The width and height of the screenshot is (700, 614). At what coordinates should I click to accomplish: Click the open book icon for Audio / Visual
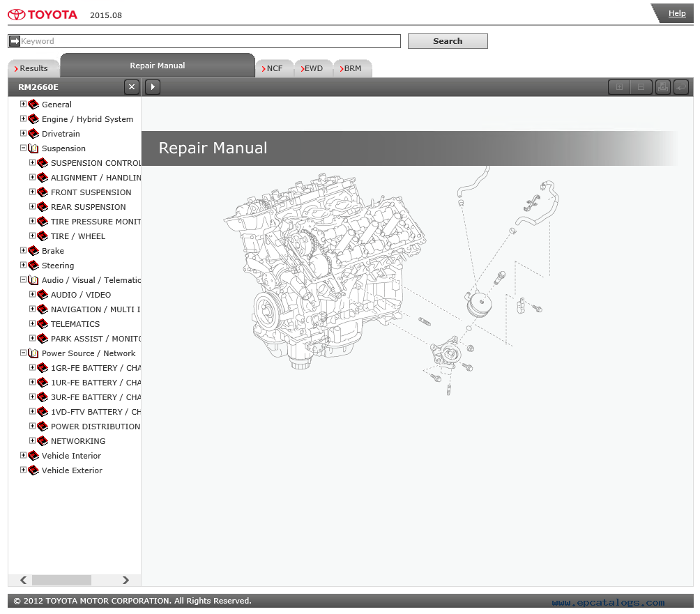pos(33,280)
